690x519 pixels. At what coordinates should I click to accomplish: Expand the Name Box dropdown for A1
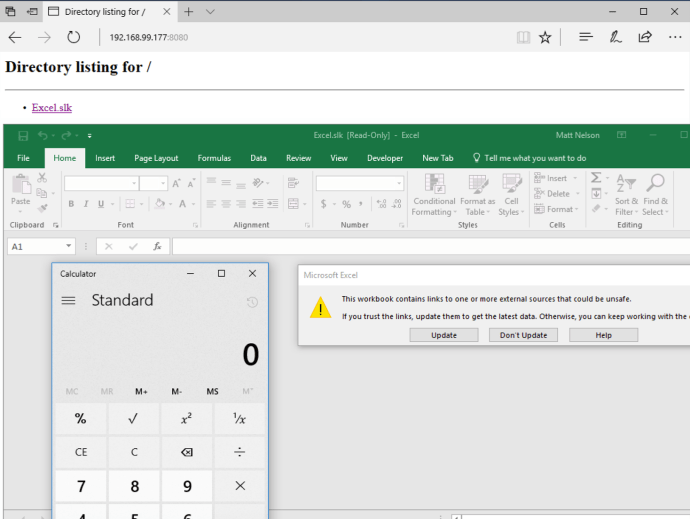coord(69,246)
